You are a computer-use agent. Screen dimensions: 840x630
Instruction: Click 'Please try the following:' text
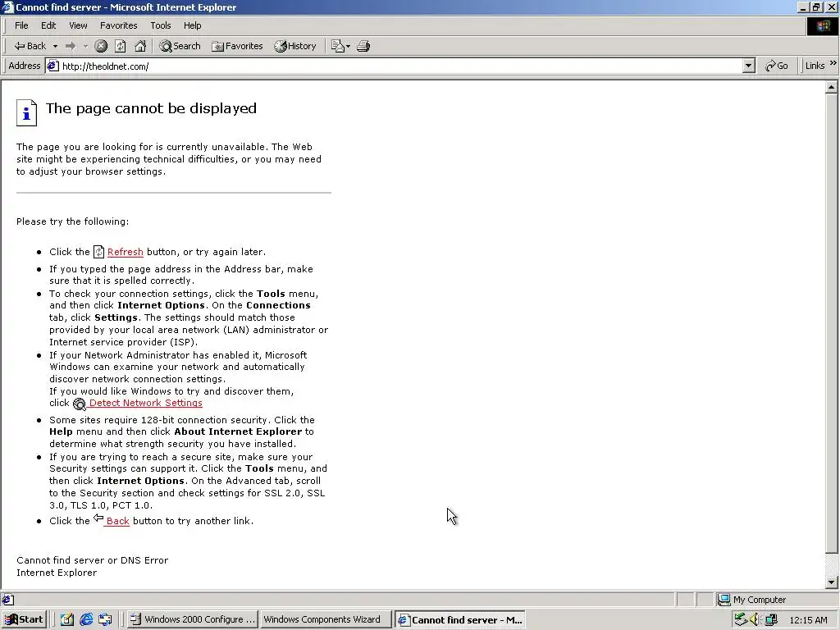(x=72, y=221)
